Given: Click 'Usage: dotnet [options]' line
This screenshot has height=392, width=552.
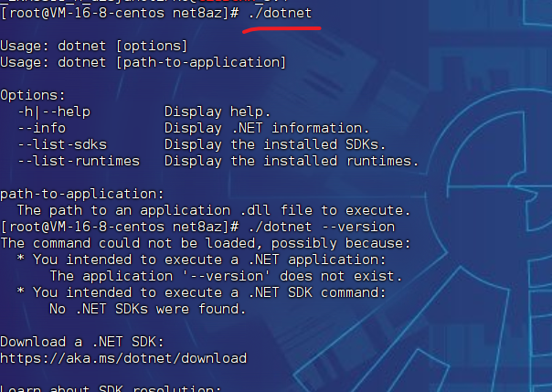Looking at the screenshot, I should click(93, 46).
